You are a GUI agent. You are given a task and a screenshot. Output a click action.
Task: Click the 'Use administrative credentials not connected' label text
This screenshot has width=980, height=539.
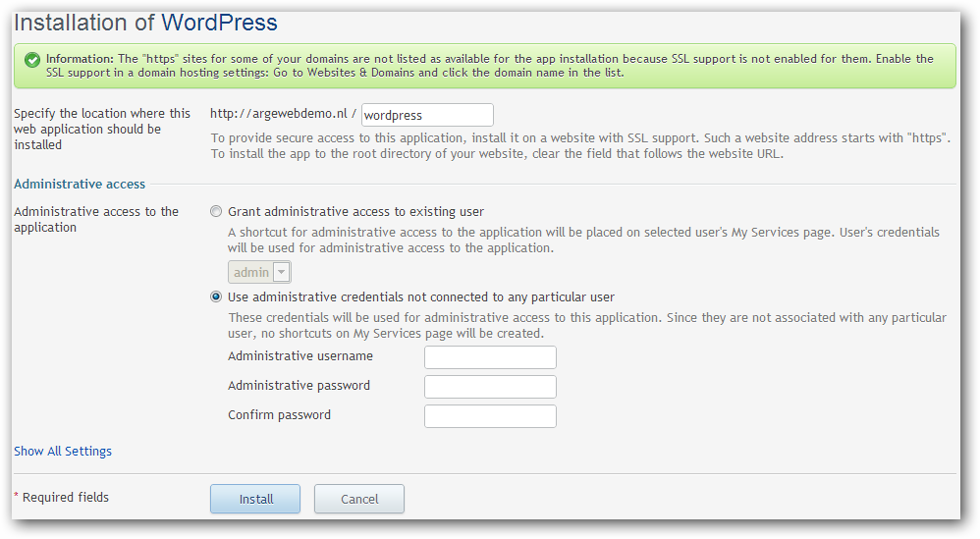click(x=421, y=297)
